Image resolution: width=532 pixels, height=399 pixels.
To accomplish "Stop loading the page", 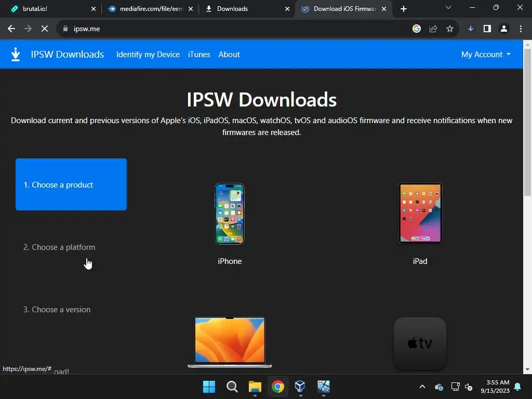I will pyautogui.click(x=45, y=29).
